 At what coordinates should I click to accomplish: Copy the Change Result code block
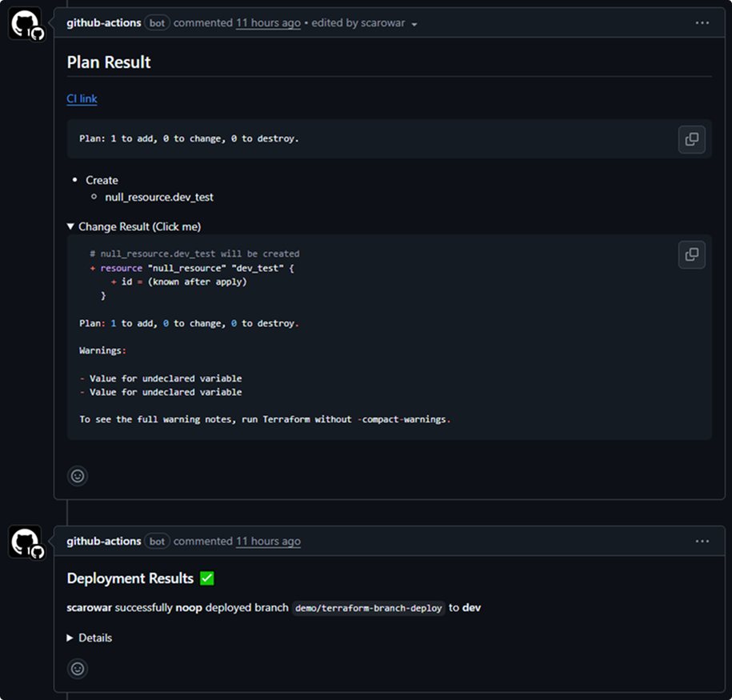[691, 254]
